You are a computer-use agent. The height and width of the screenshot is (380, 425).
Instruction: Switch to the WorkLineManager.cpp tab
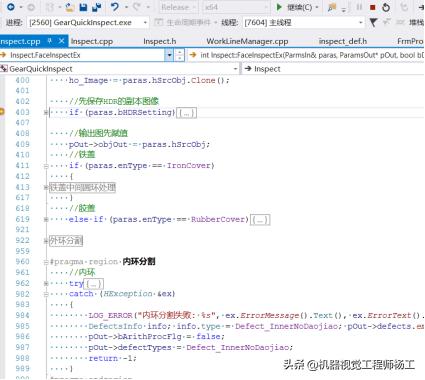[x=247, y=41]
